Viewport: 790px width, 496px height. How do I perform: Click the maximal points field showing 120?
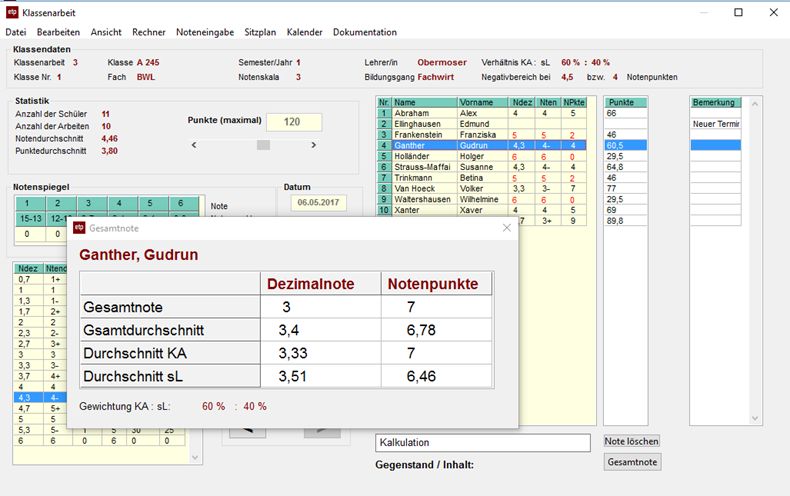(293, 122)
